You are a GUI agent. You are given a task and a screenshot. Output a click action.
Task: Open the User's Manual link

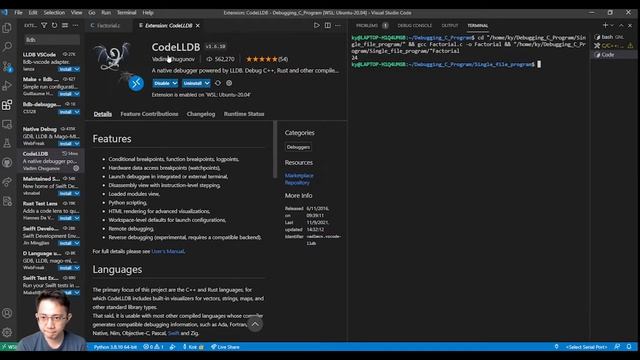(168, 251)
